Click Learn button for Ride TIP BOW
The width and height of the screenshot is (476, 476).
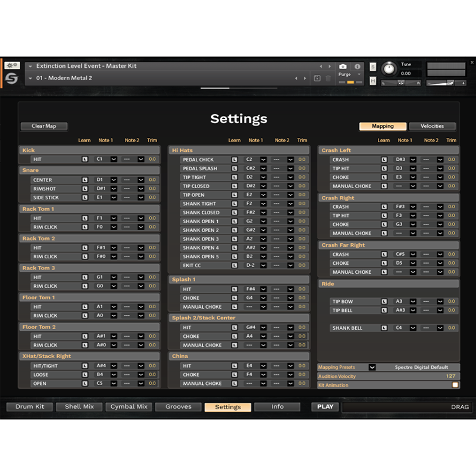click(x=384, y=302)
